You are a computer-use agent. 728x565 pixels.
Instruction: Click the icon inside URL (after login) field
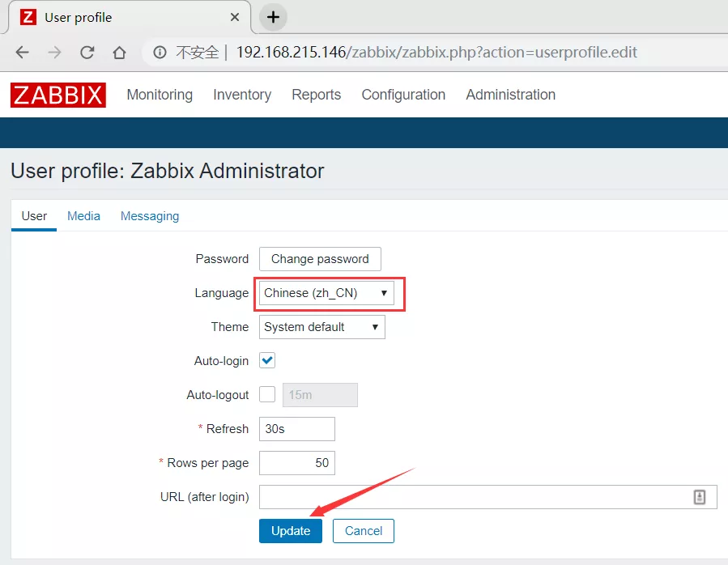point(700,497)
